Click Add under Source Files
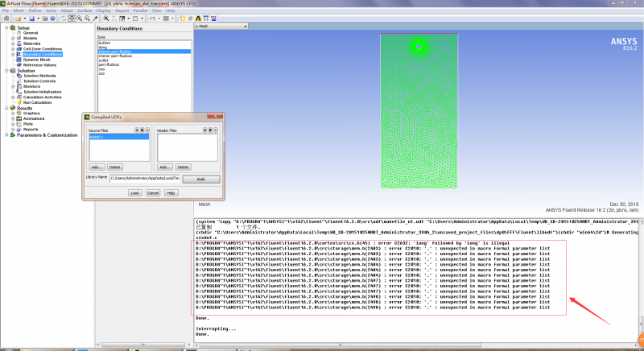 point(97,167)
